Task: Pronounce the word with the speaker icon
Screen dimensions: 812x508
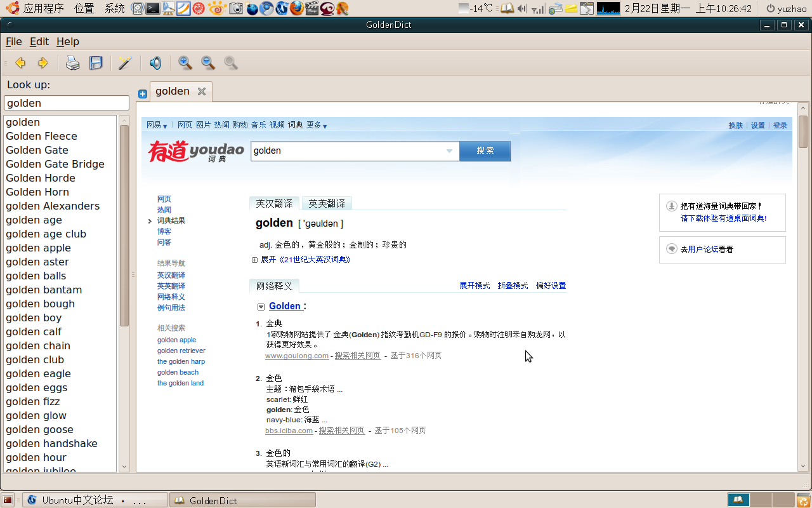Action: point(155,63)
